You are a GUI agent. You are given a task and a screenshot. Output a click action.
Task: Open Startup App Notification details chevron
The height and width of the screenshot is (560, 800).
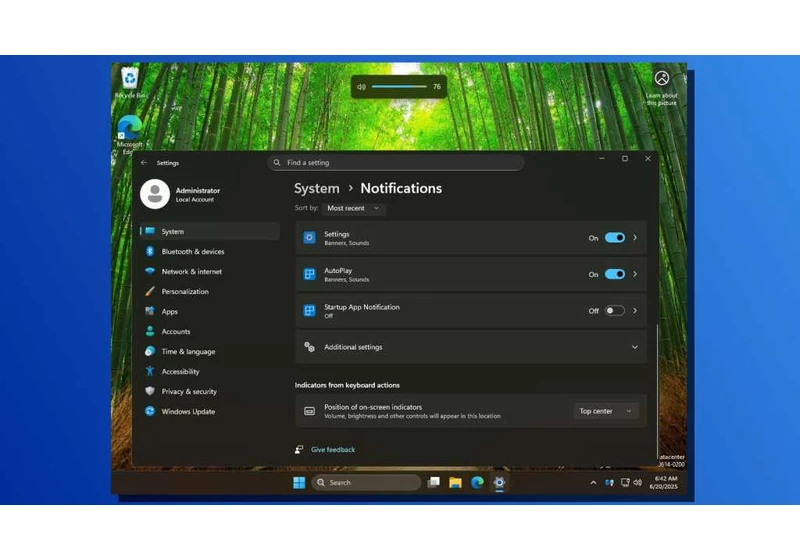pos(635,311)
